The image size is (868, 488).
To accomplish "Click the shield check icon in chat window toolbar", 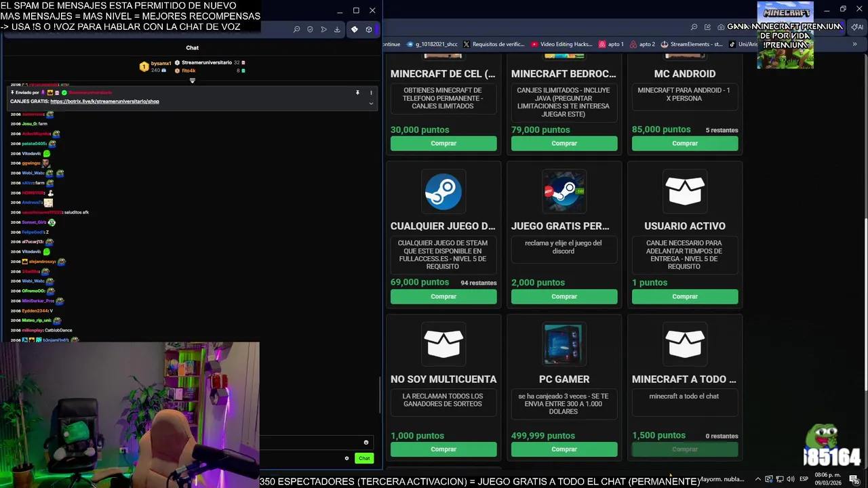I will pos(310,29).
